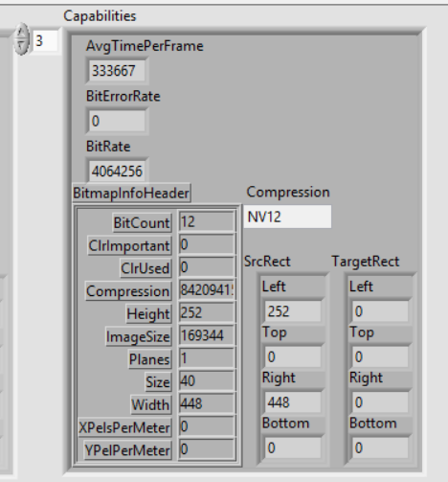The image size is (448, 482).
Task: Select the array index field showing 3
Action: click(45, 41)
